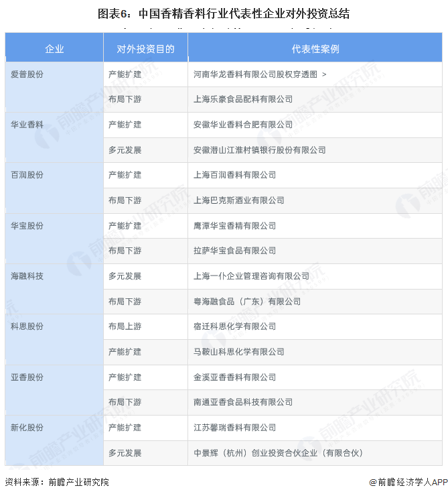The image size is (448, 496).
Task: Click '宿迁科思化学有限公司' cell
Action: pos(315,326)
